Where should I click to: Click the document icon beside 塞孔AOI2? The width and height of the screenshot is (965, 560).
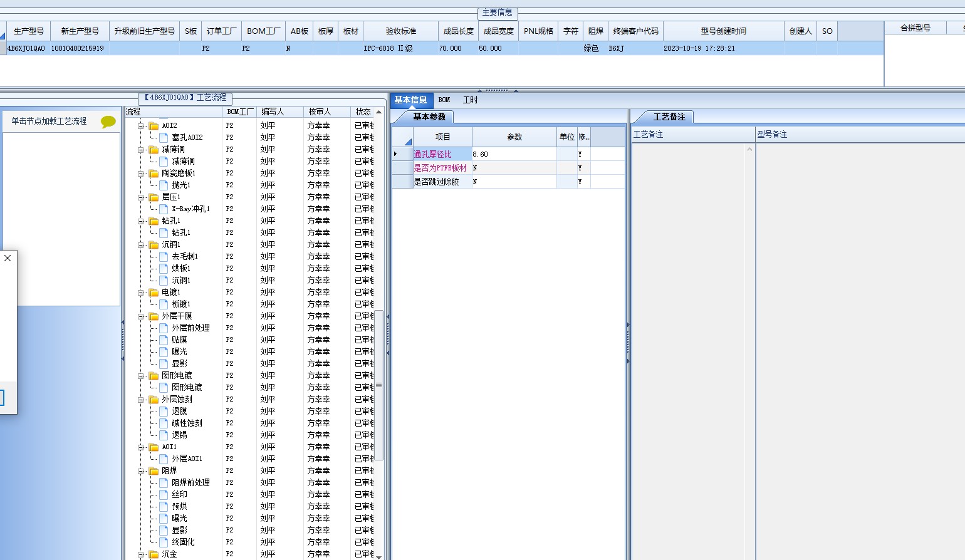(x=164, y=137)
